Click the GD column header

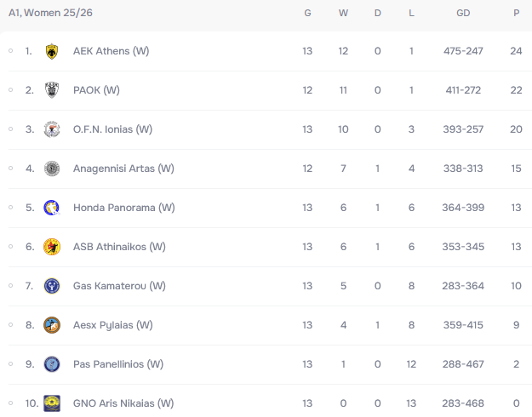point(463,14)
